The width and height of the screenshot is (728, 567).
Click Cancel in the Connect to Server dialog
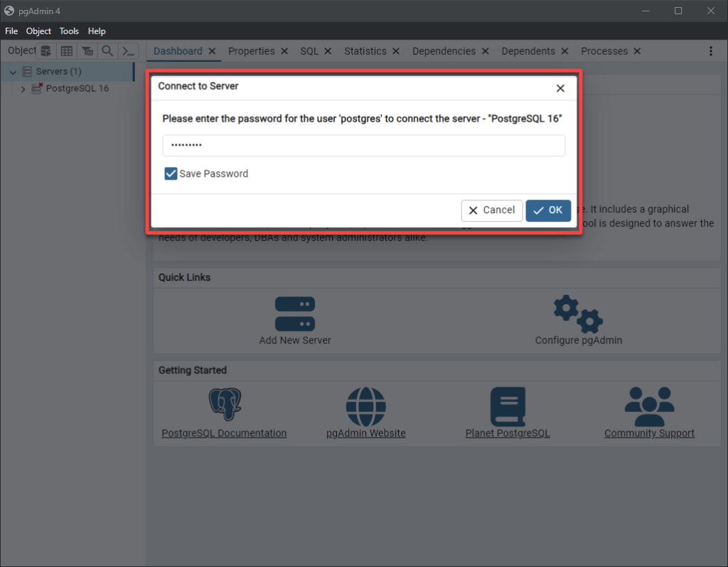click(491, 210)
